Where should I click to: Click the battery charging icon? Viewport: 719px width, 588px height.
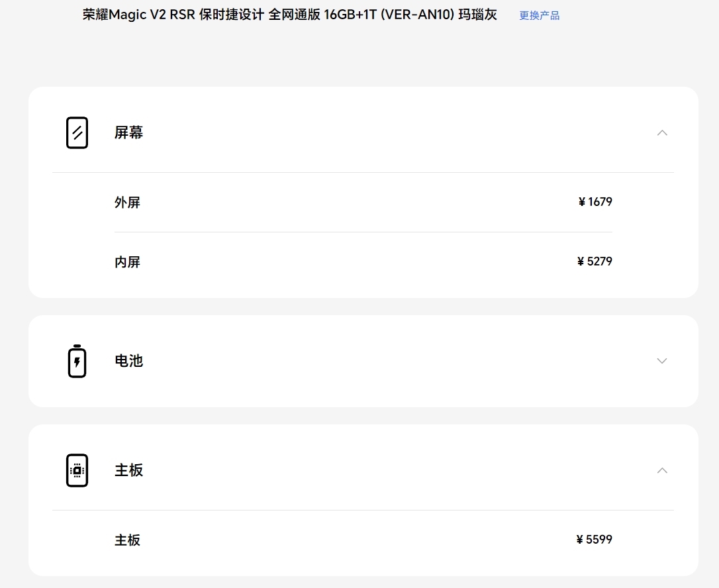(x=77, y=361)
